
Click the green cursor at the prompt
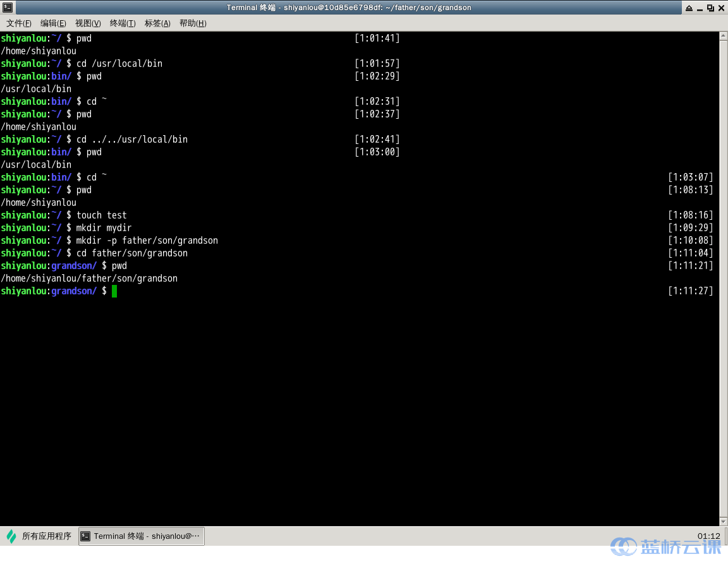click(x=114, y=291)
